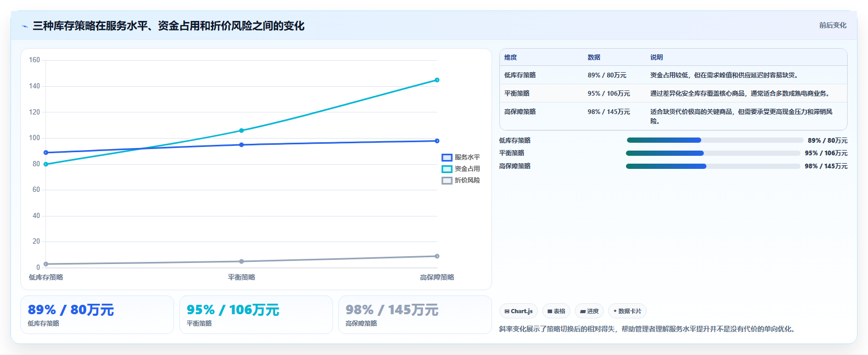Click the chart title heading text
Image resolution: width=868 pixels, height=355 pixels.
168,26
